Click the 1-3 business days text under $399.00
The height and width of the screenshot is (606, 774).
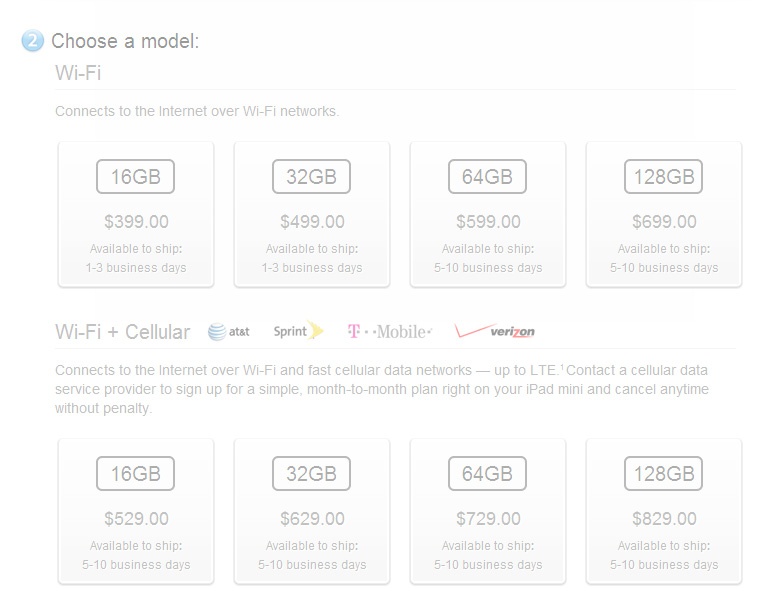(x=136, y=268)
